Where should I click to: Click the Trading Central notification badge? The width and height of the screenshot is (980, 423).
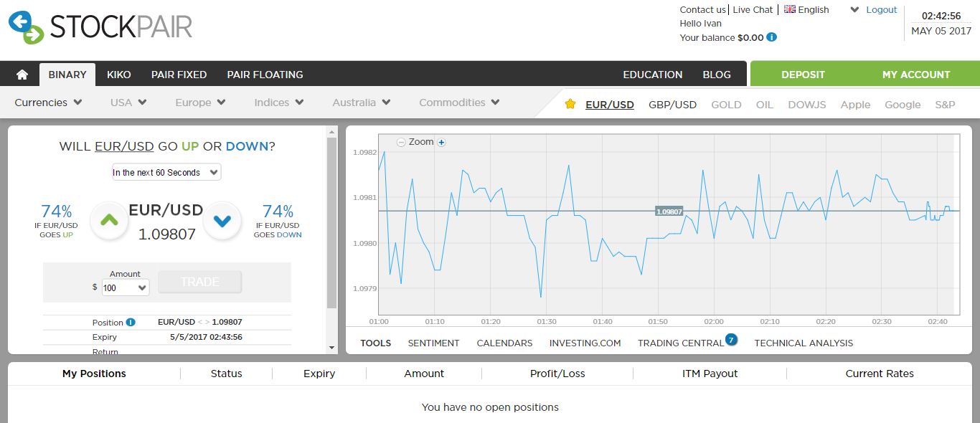(731, 339)
